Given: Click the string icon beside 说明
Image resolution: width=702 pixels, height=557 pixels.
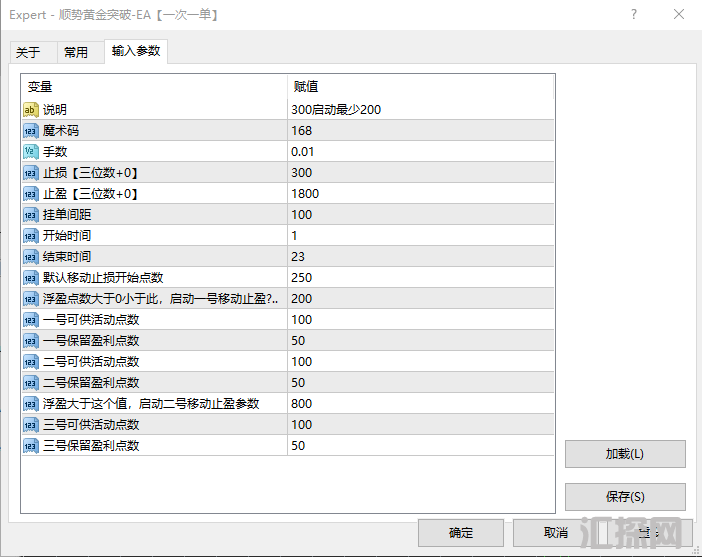Looking at the screenshot, I should click(31, 110).
